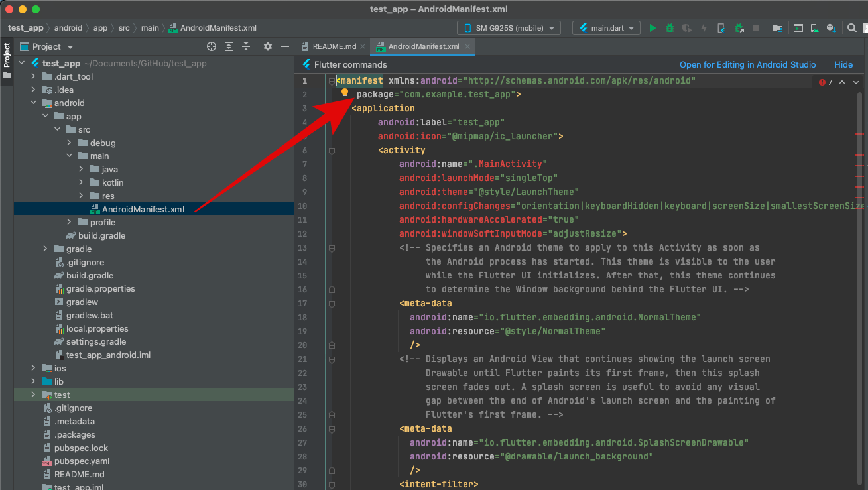Collapse the main folder in tree
Viewport: 868px width, 490px height.
(x=70, y=156)
